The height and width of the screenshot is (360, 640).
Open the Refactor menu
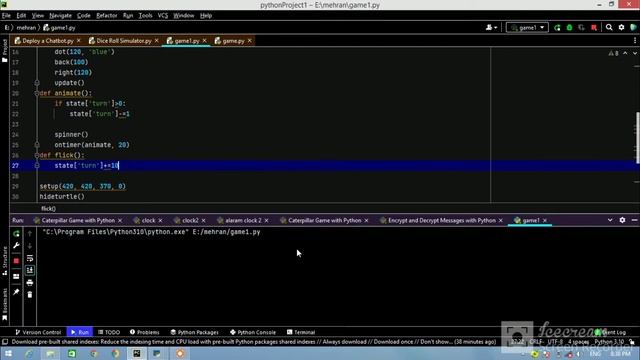[107, 16]
